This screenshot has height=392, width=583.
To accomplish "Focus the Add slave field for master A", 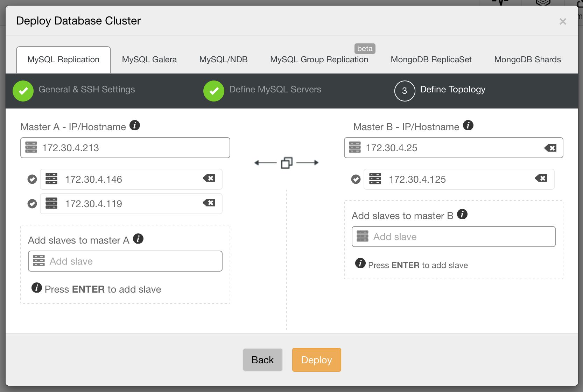I will pyautogui.click(x=125, y=261).
